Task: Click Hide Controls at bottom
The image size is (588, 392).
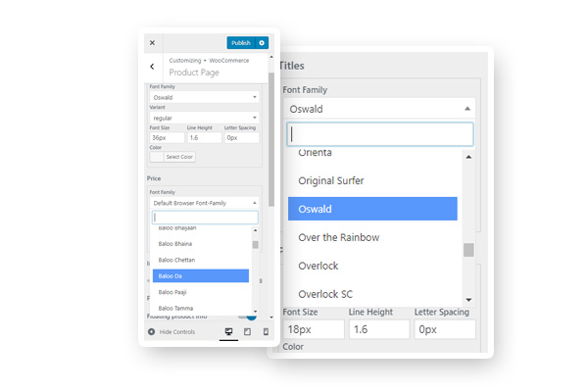Action: (171, 332)
